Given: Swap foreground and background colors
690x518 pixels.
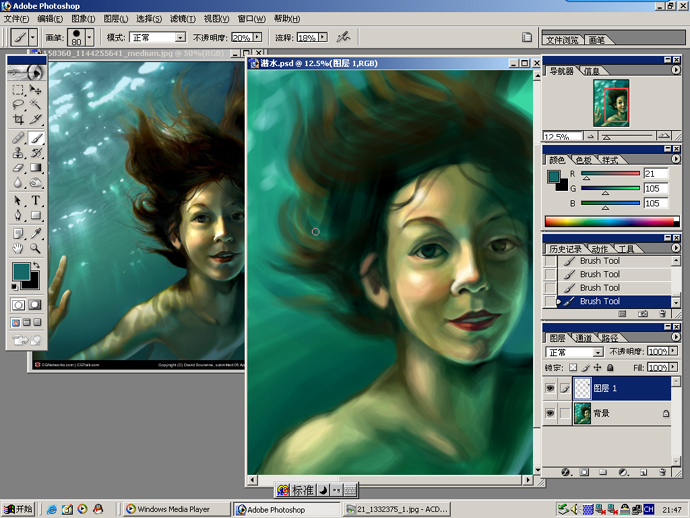Looking at the screenshot, I should (37, 265).
